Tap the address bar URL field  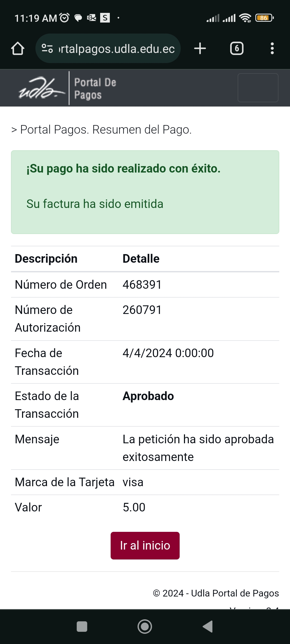(117, 49)
